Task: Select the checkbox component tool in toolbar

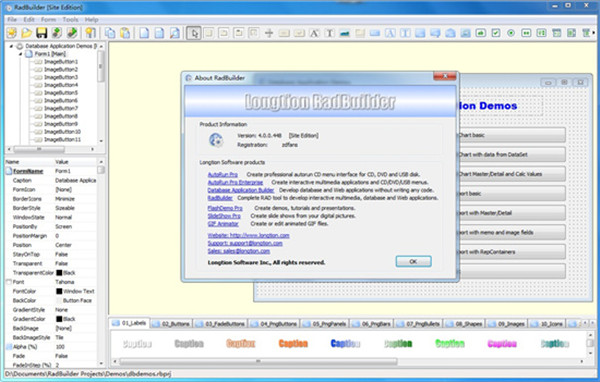Action: tap(496, 33)
